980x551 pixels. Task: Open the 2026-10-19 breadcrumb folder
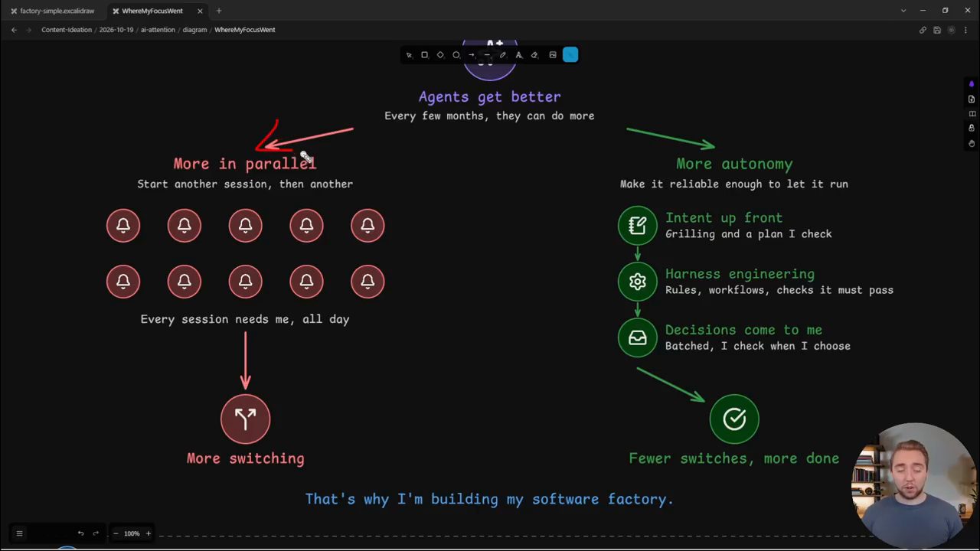[116, 30]
